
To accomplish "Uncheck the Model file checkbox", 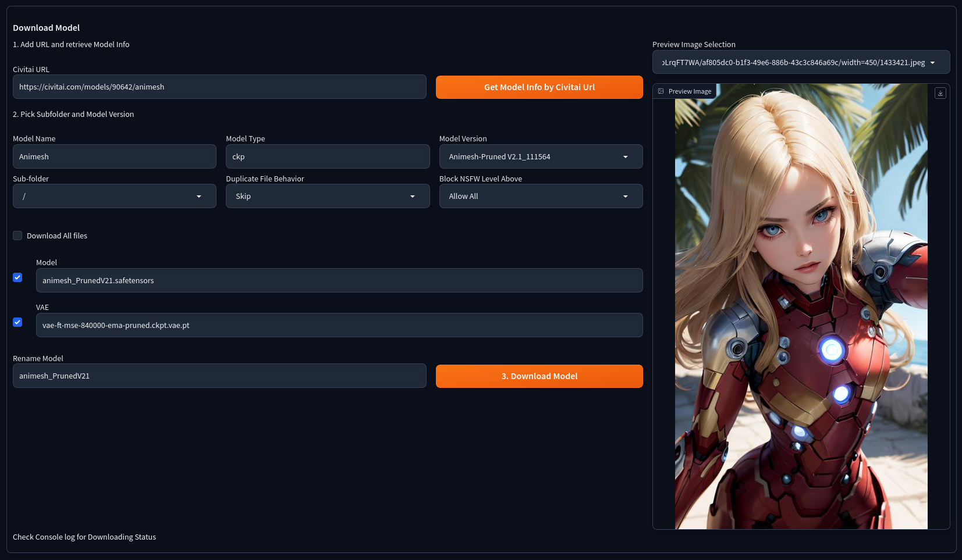I will click(17, 277).
